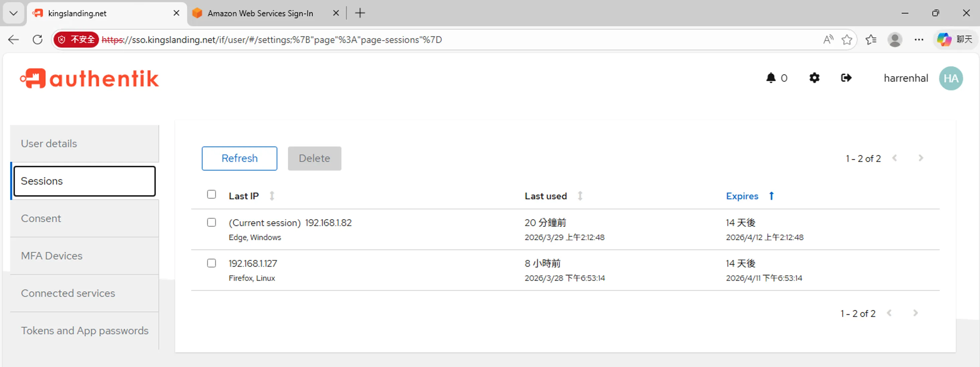The height and width of the screenshot is (367, 980).
Task: Click the 2026/3/28 last used timestamp
Action: (x=564, y=278)
